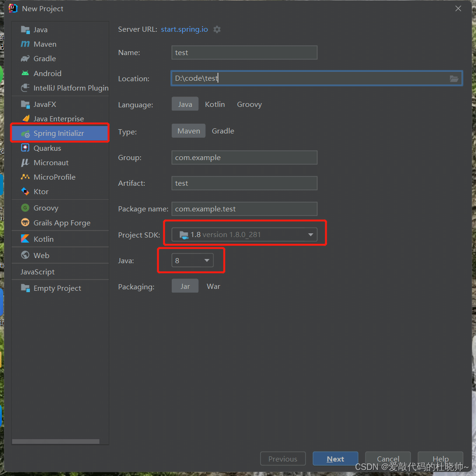The height and width of the screenshot is (476, 476).
Task: Click the IntelliJ Platform Plugin icon
Action: coord(25,88)
